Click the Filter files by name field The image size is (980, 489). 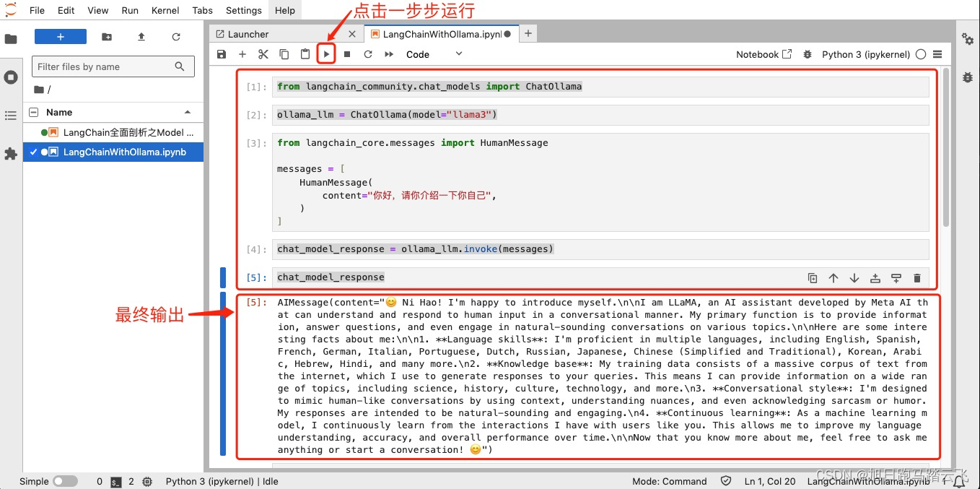pos(105,66)
